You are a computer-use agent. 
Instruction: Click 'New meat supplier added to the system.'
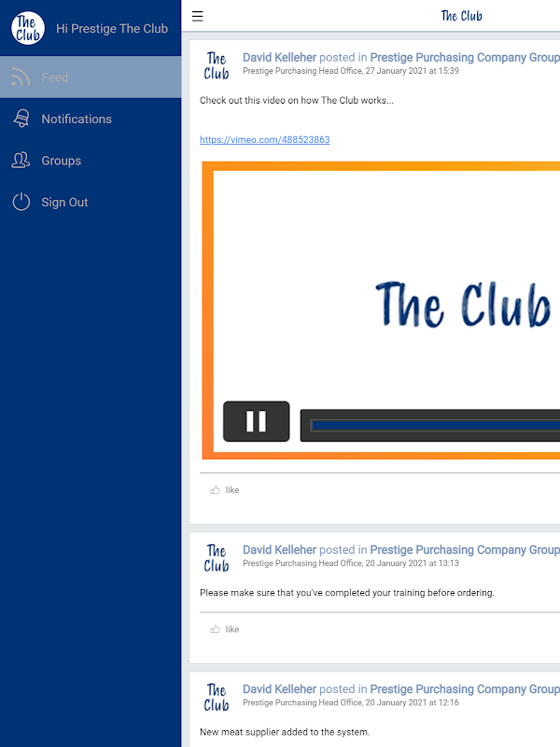coord(285,732)
